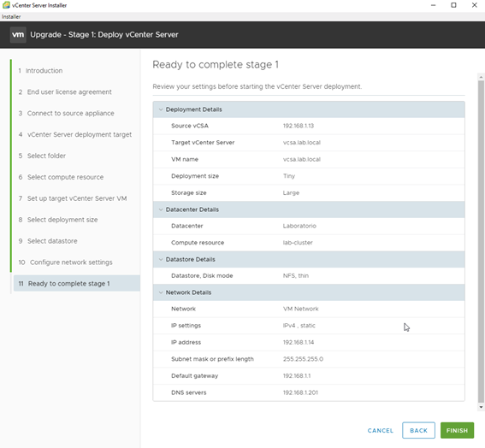Click the Deployment size label
This screenshot has height=448, width=485.
pyautogui.click(x=195, y=176)
